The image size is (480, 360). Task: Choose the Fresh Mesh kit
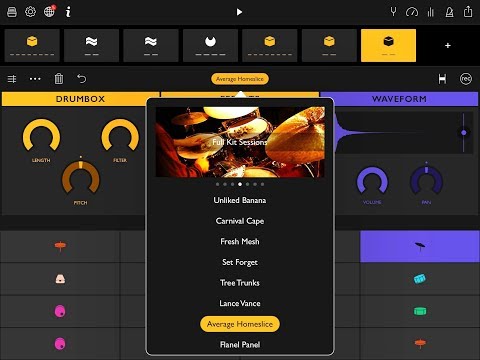[x=240, y=241]
